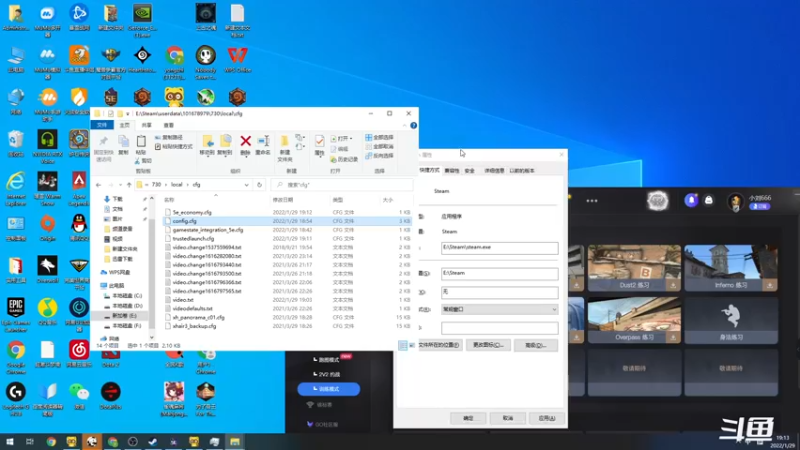Select the highlighted training mode button
The image size is (800, 450).
click(329, 389)
